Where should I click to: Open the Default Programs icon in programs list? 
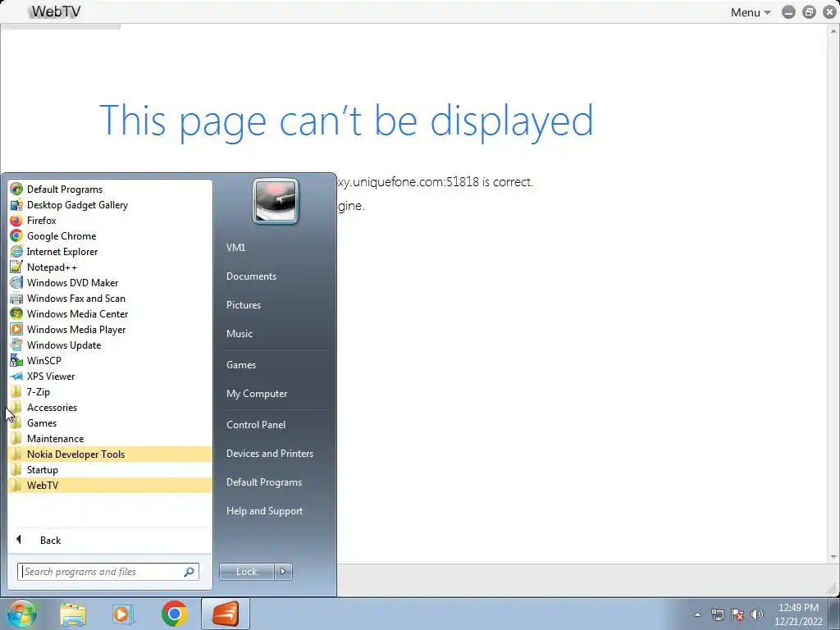pyautogui.click(x=16, y=189)
